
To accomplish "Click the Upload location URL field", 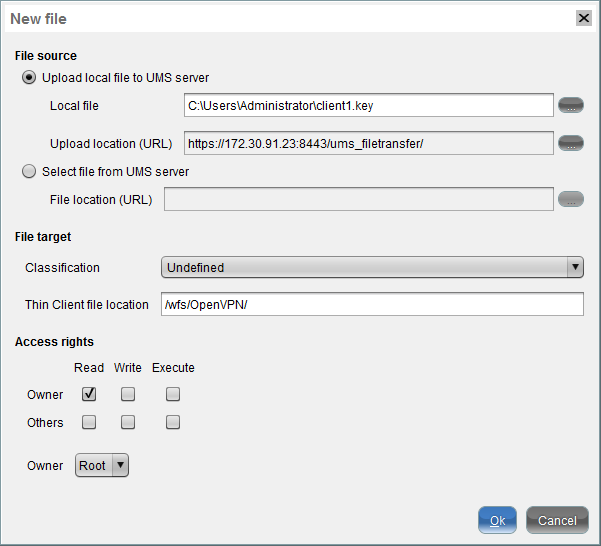I will point(368,143).
